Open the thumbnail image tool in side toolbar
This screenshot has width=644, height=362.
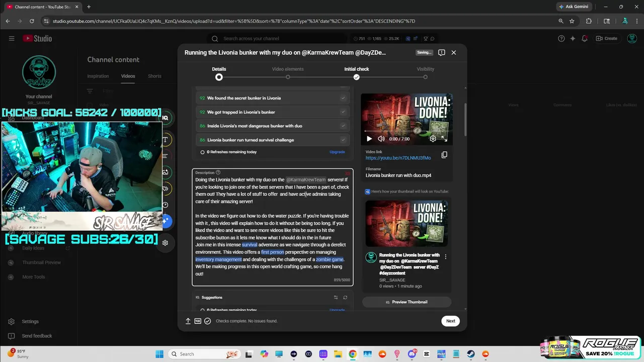[x=165, y=172]
